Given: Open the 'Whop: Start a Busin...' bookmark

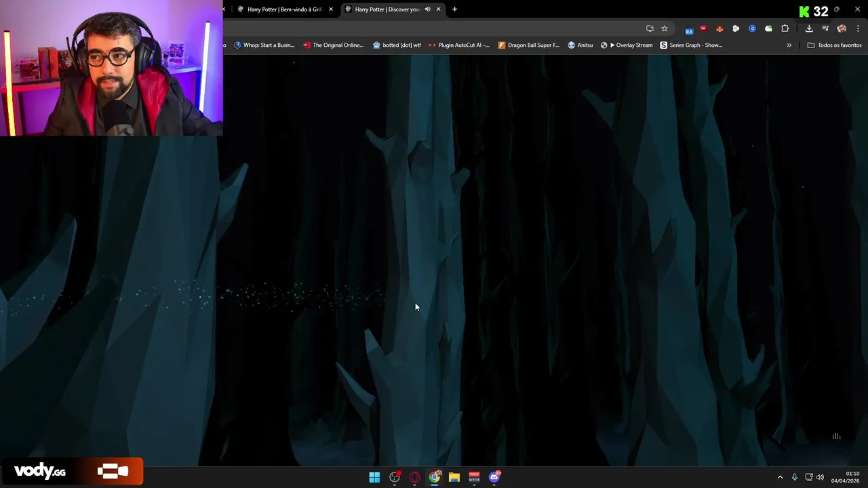Looking at the screenshot, I should point(264,45).
